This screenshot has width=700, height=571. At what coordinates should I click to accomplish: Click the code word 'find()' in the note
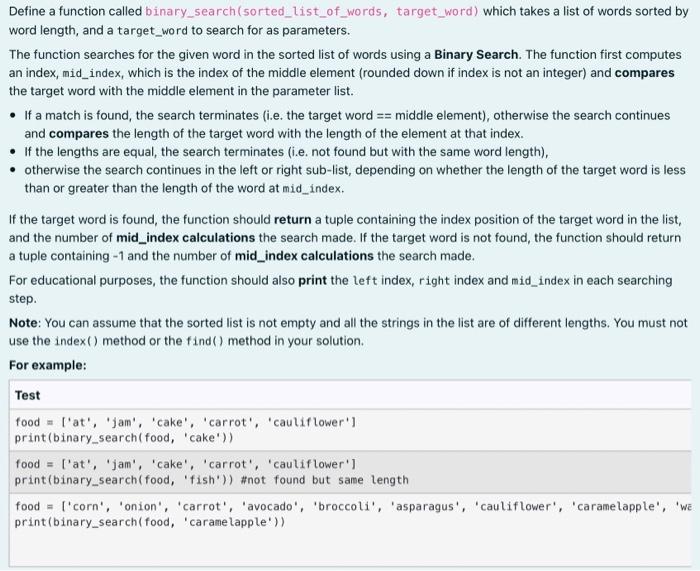(205, 341)
